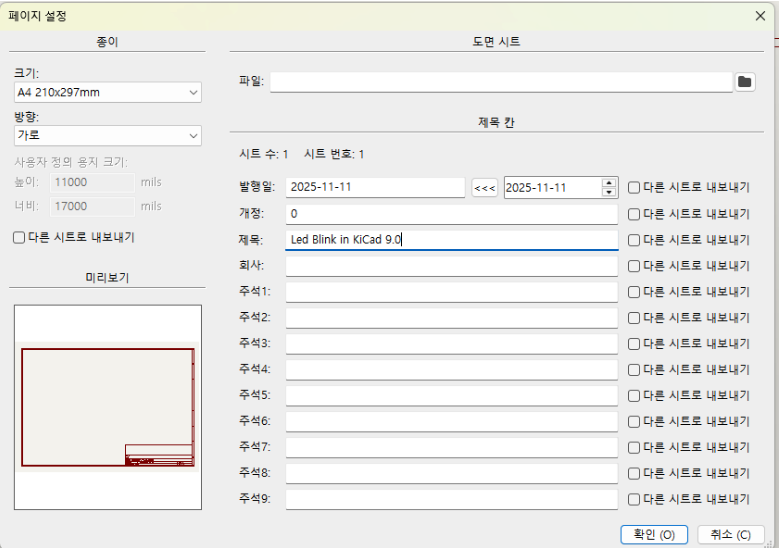This screenshot has width=779, height=548.
Task: Click the 도면 시트 section heading
Action: pos(496,41)
